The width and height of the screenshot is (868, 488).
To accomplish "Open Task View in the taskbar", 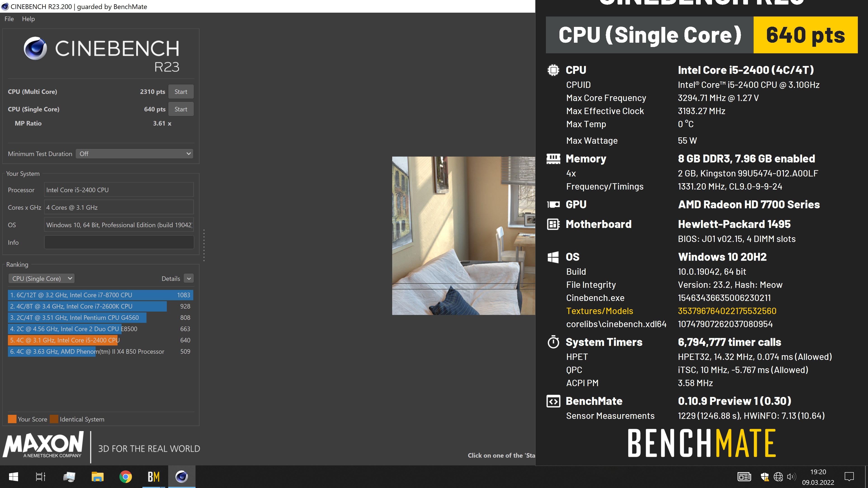I will [x=41, y=476].
